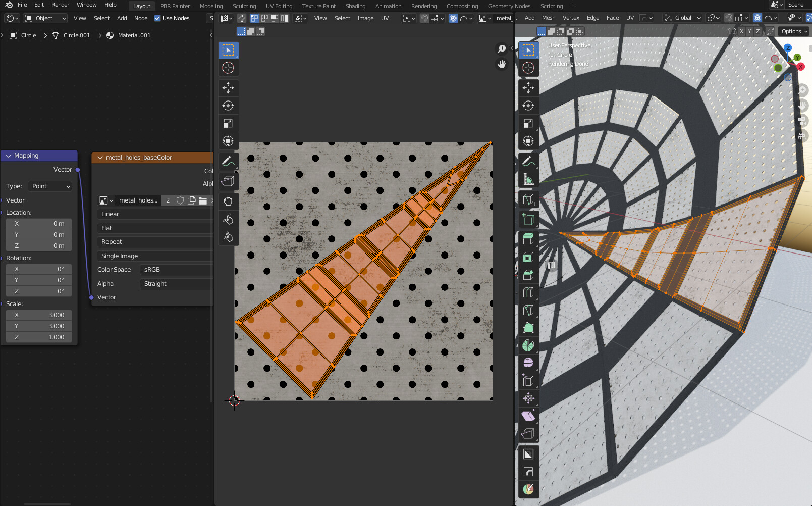Viewport: 812px width, 506px height.
Task: Open the viewport Options dropdown
Action: (x=794, y=31)
